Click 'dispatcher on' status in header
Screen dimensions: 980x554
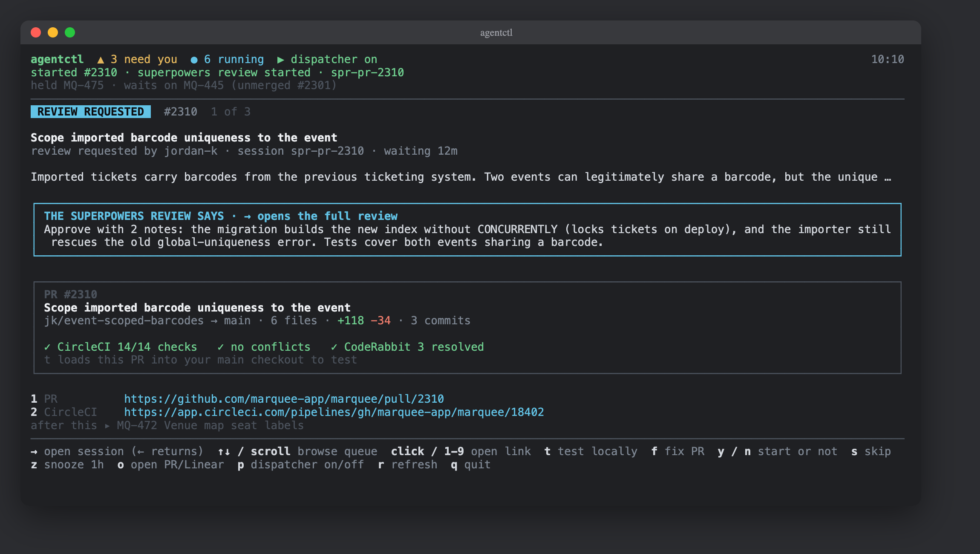tap(334, 60)
